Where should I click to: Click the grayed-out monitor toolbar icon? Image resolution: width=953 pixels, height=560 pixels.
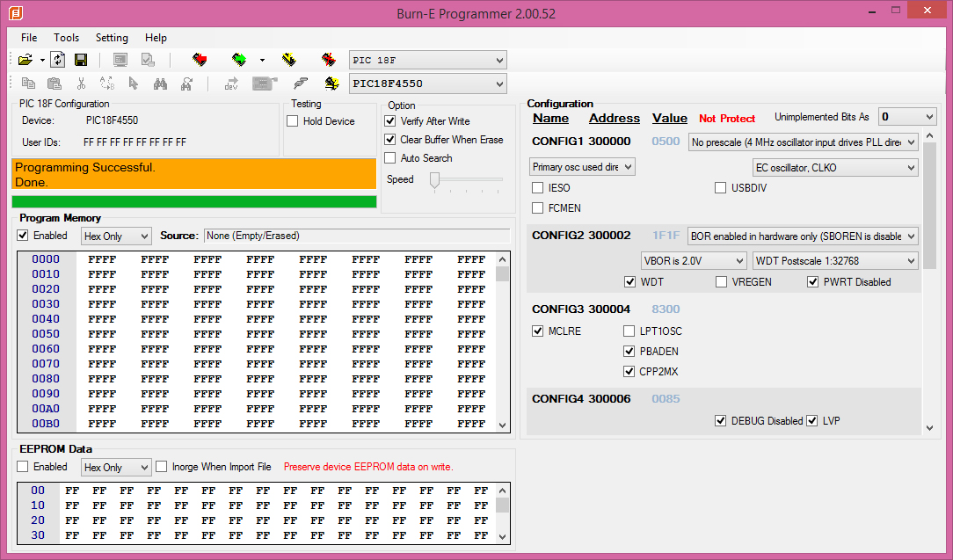click(x=120, y=60)
